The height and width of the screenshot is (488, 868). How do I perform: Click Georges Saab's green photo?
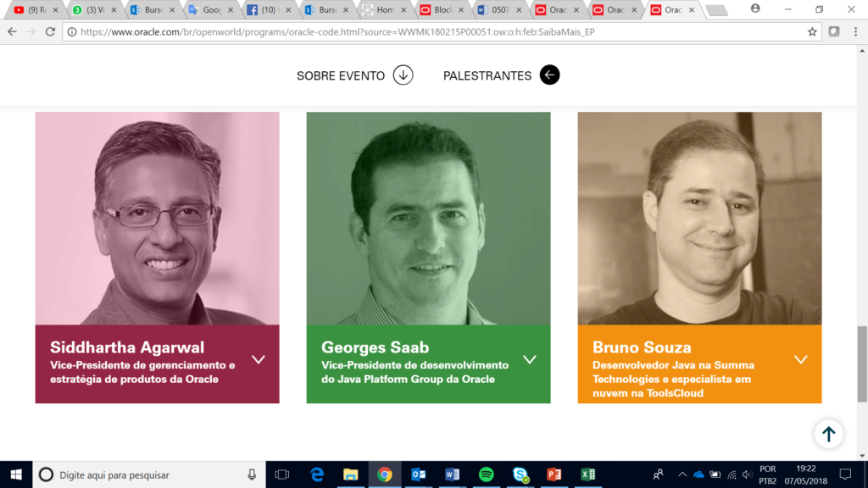tap(428, 219)
